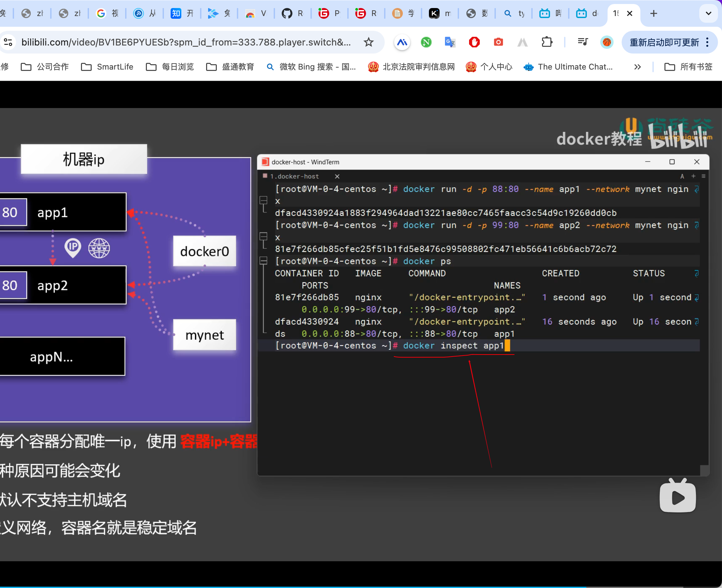Open 所有书签 all bookmarks folder
Screen dimensions: 722x588
pos(689,67)
